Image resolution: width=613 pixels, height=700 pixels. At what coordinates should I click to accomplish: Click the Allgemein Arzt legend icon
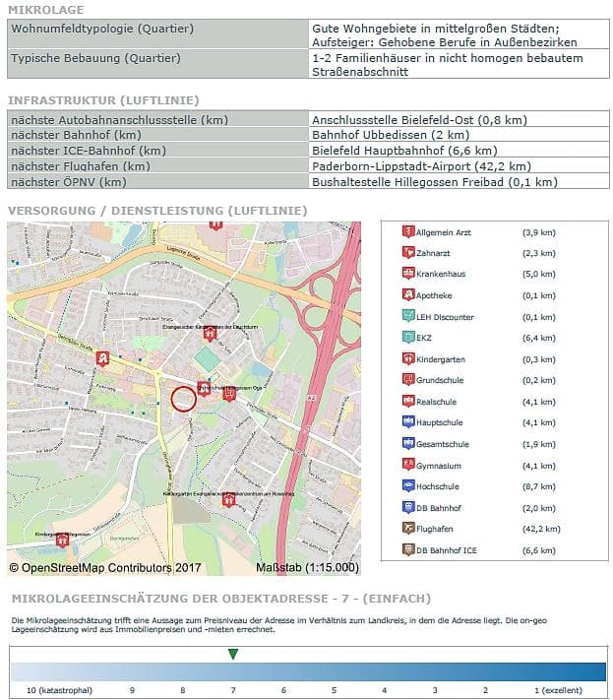[408, 231]
